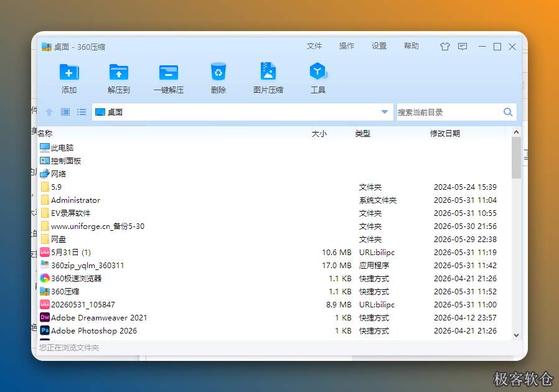559x392 pixels.
Task: Open the 工具 (Tools) hexagon icon
Action: [x=318, y=72]
